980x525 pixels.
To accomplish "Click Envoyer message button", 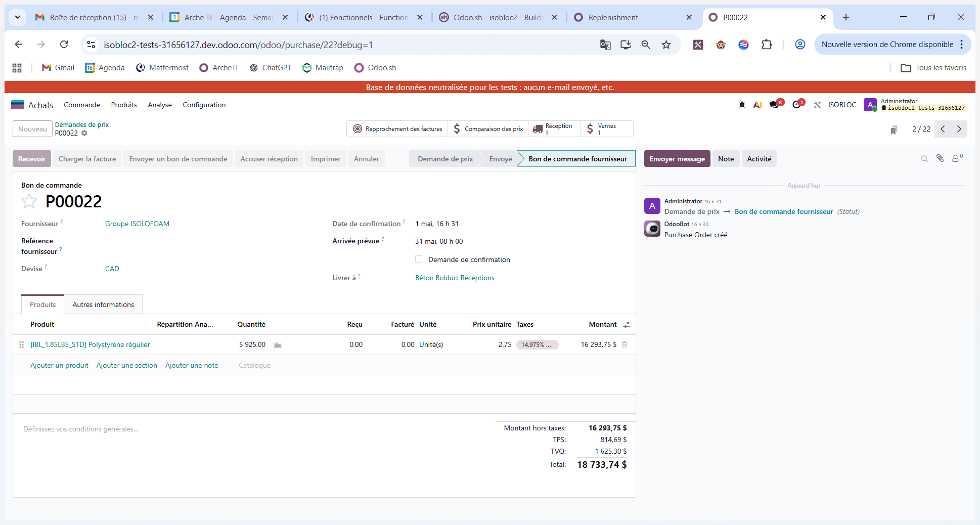I will [x=677, y=159].
